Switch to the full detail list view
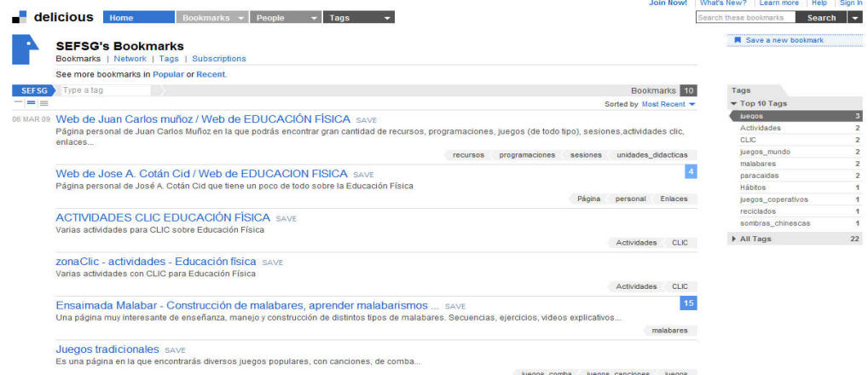This screenshot has width=868, height=375. pyautogui.click(x=43, y=103)
